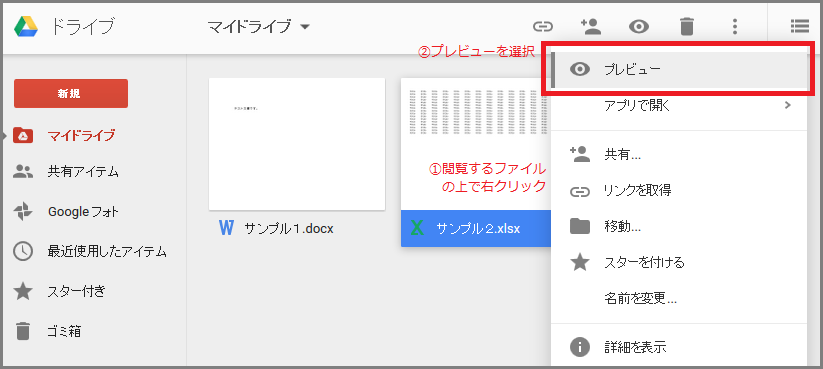823x369 pixels.
Task: Click the recent clock icon in sidebar
Action: 23,252
